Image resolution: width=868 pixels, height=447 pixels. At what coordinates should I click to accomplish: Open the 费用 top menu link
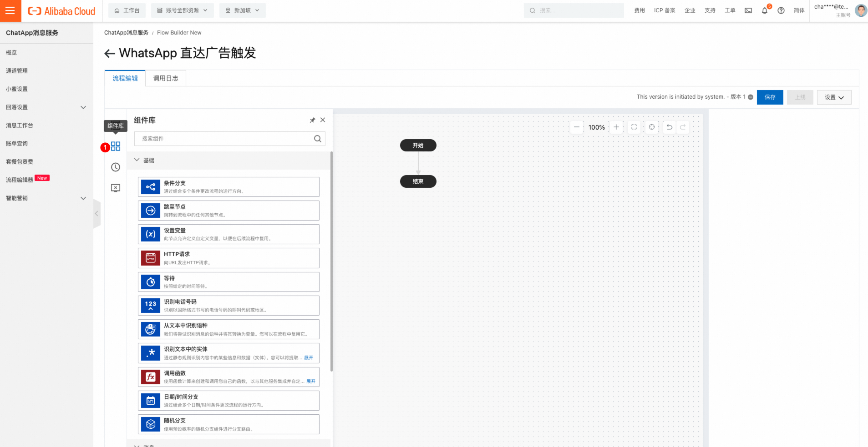pyautogui.click(x=640, y=10)
